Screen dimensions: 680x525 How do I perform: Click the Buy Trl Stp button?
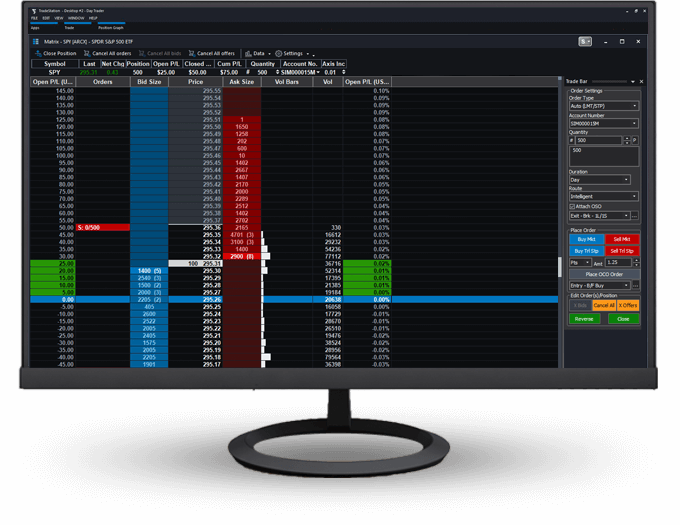[x=586, y=251]
